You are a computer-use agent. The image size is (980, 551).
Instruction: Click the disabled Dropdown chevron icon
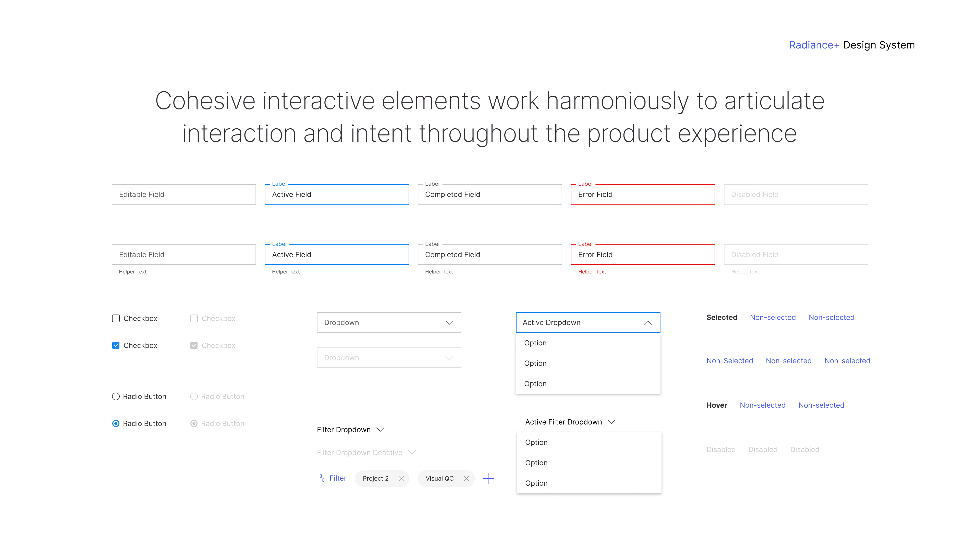(x=449, y=357)
